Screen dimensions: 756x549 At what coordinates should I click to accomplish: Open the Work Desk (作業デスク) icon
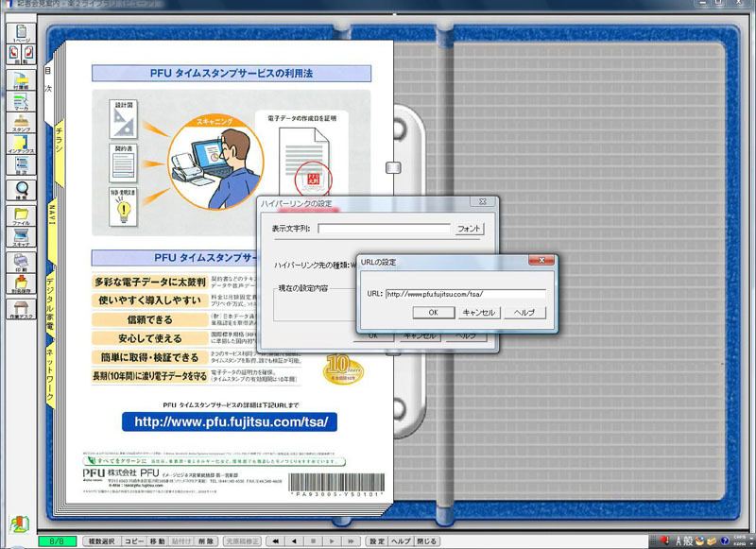coord(21,309)
